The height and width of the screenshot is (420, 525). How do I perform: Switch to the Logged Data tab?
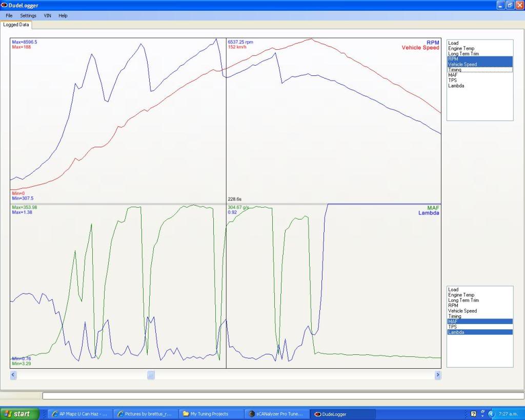tap(16, 25)
